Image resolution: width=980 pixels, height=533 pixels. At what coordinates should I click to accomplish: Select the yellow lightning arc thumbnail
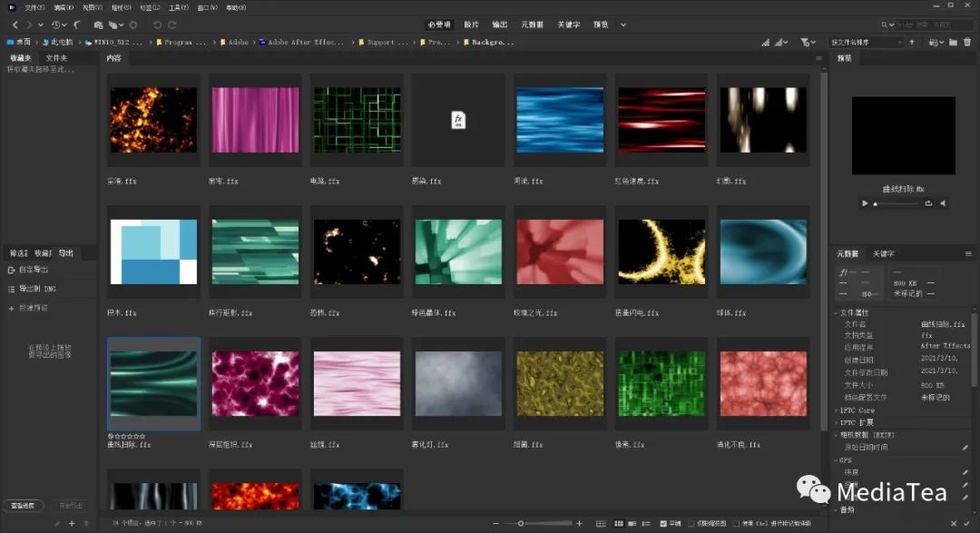click(661, 252)
